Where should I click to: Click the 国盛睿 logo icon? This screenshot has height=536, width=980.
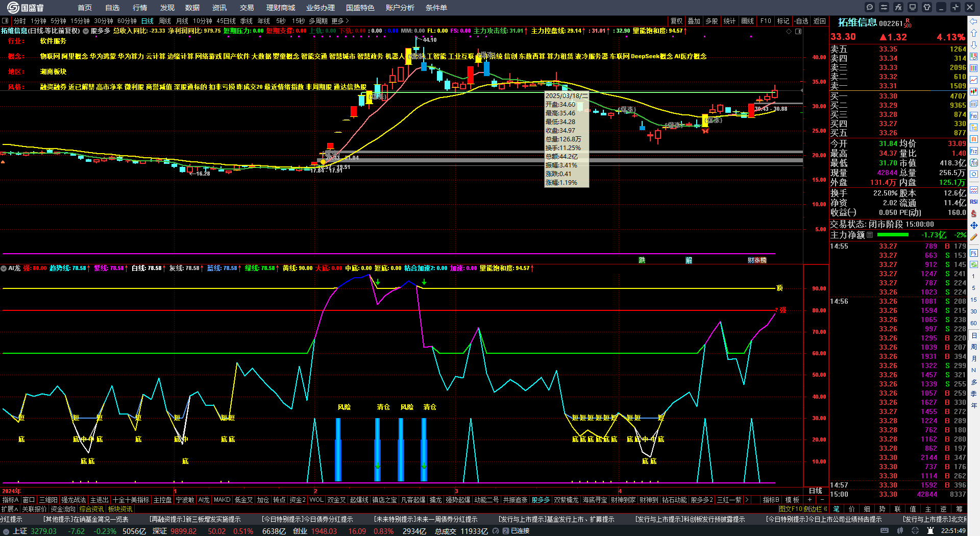[x=13, y=7]
